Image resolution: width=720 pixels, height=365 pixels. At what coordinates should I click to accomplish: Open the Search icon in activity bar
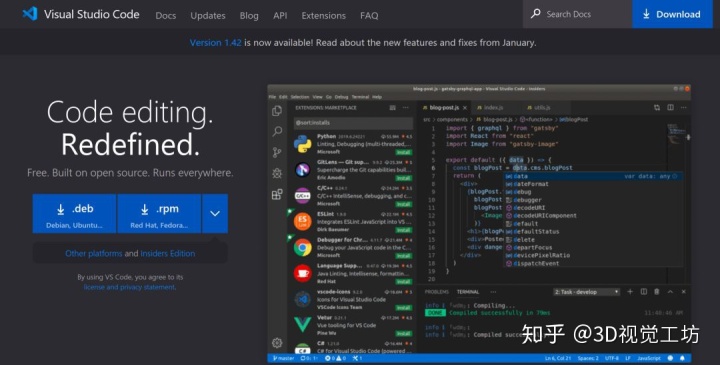[277, 132]
